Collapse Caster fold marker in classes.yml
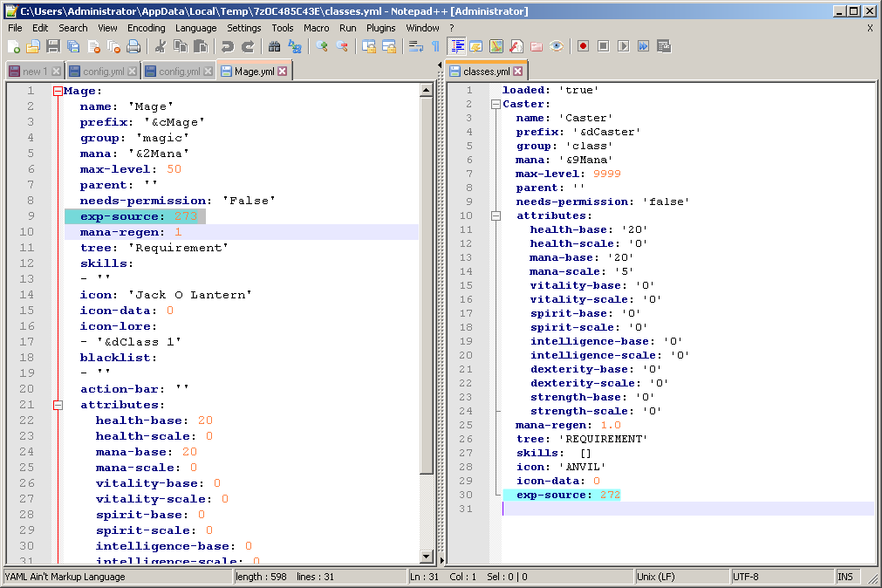The image size is (882, 588). coord(496,104)
